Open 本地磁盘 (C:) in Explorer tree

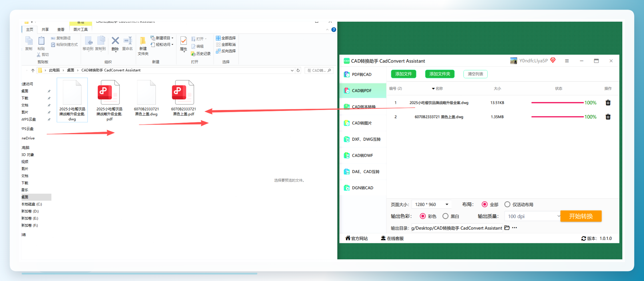[x=32, y=204]
